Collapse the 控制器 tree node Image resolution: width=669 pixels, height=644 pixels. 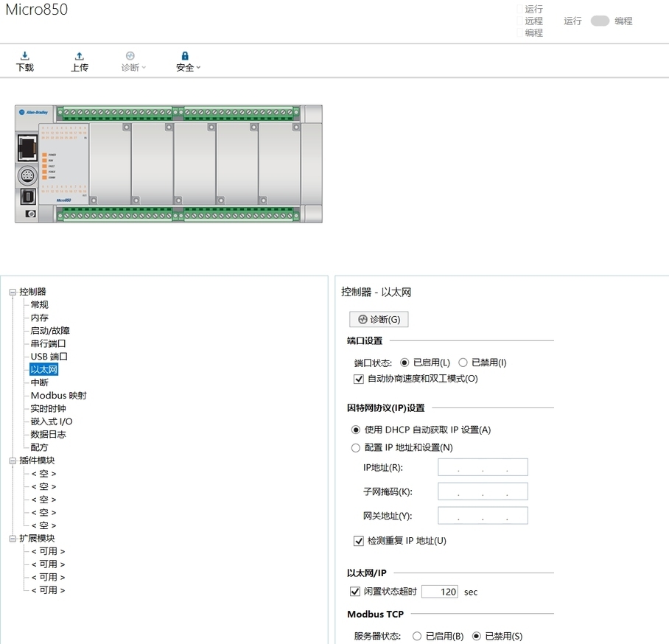point(13,293)
